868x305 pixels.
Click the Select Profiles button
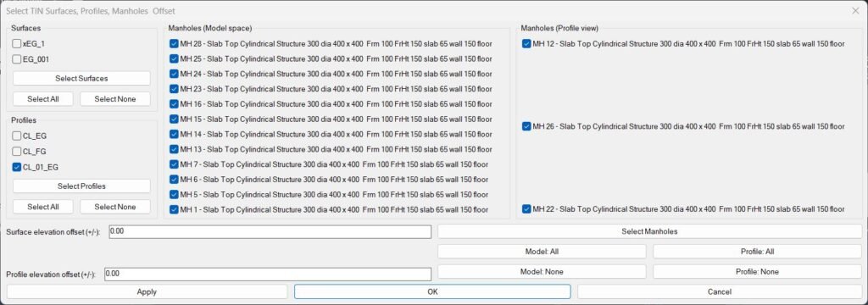point(81,186)
